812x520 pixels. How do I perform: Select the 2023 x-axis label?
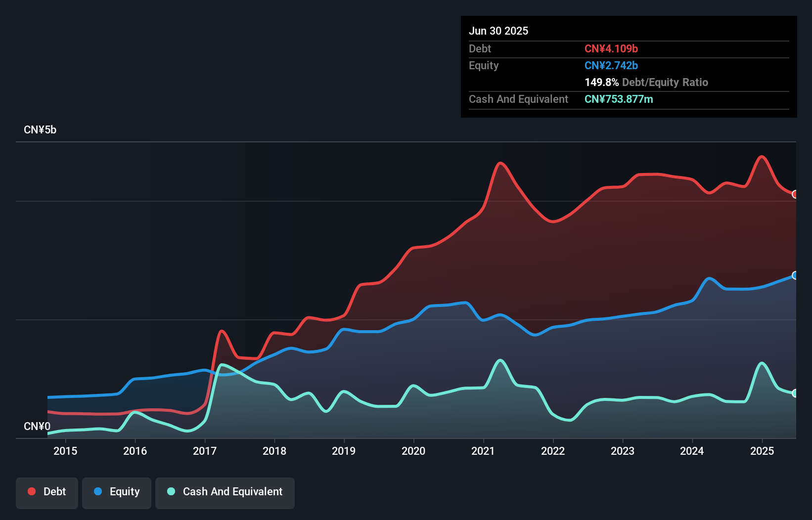(x=623, y=451)
